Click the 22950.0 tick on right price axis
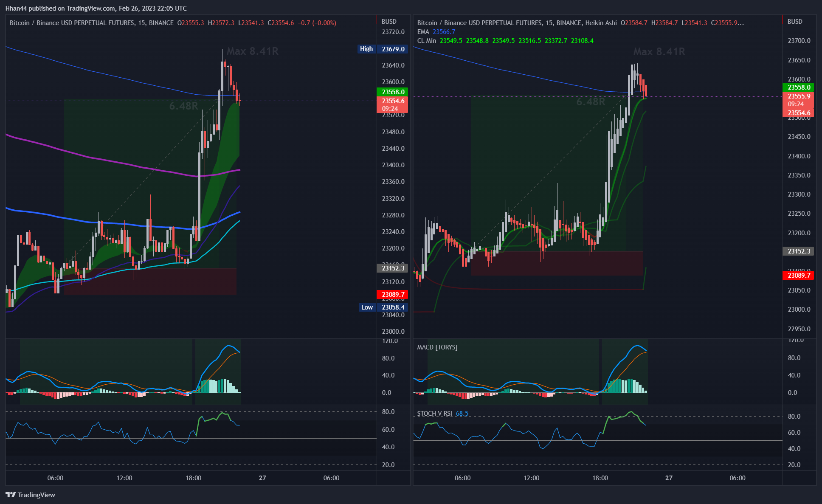This screenshot has width=822, height=504. [x=799, y=329]
